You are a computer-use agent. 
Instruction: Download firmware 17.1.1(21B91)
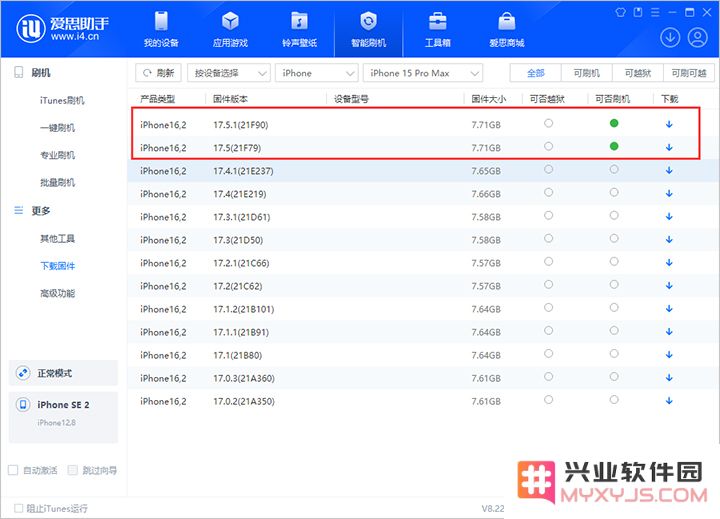coord(669,332)
